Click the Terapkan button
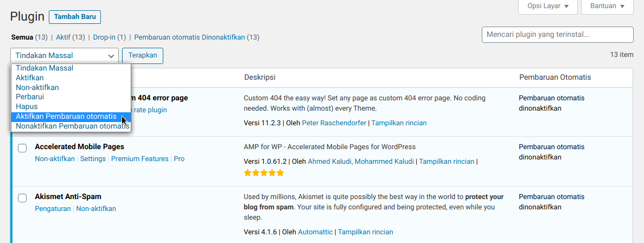644x243 pixels. coord(143,56)
